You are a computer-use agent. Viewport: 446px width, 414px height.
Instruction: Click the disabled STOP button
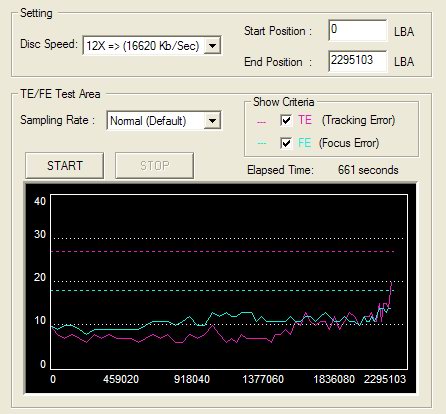(154, 165)
